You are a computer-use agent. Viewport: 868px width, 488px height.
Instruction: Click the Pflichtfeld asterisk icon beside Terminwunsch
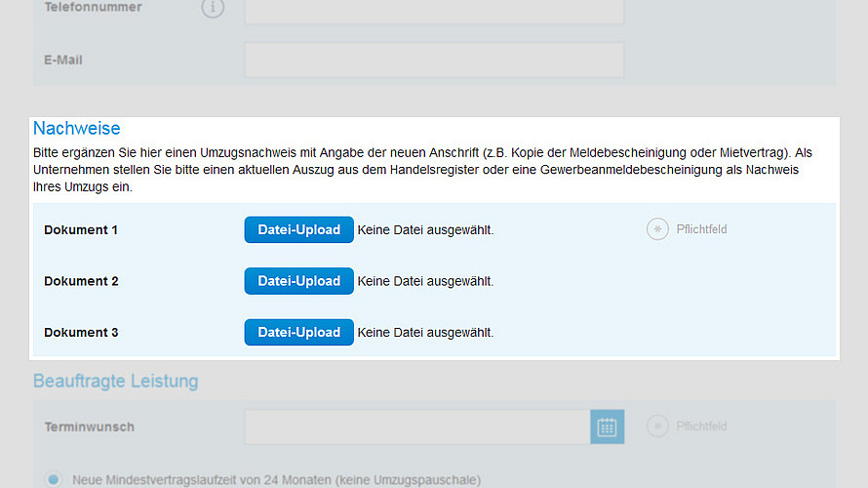(657, 427)
